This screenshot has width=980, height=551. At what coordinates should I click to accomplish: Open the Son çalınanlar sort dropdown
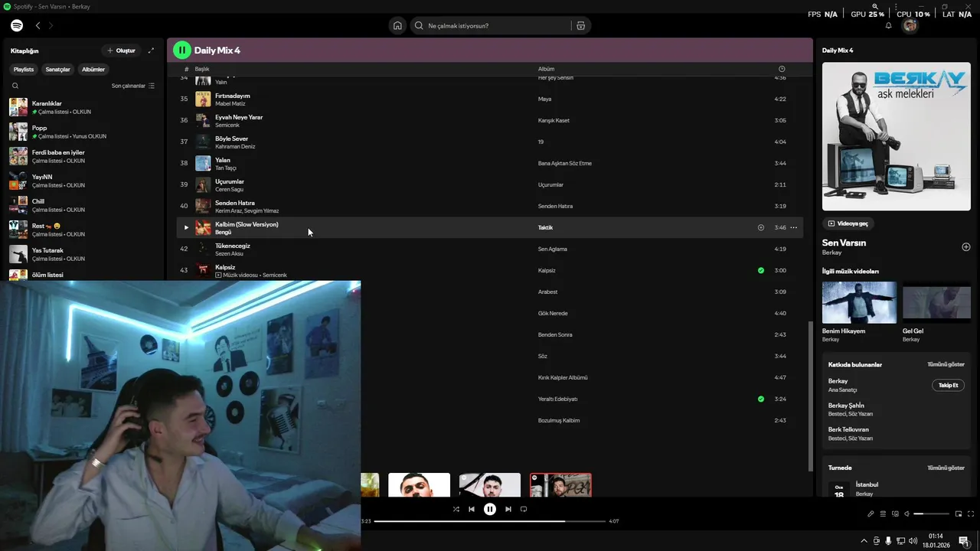point(133,86)
